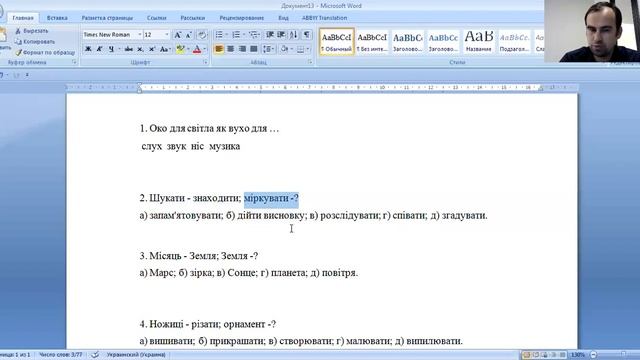Open spell check status icon in status bar
Screen dimensions: 640x360
[95, 355]
